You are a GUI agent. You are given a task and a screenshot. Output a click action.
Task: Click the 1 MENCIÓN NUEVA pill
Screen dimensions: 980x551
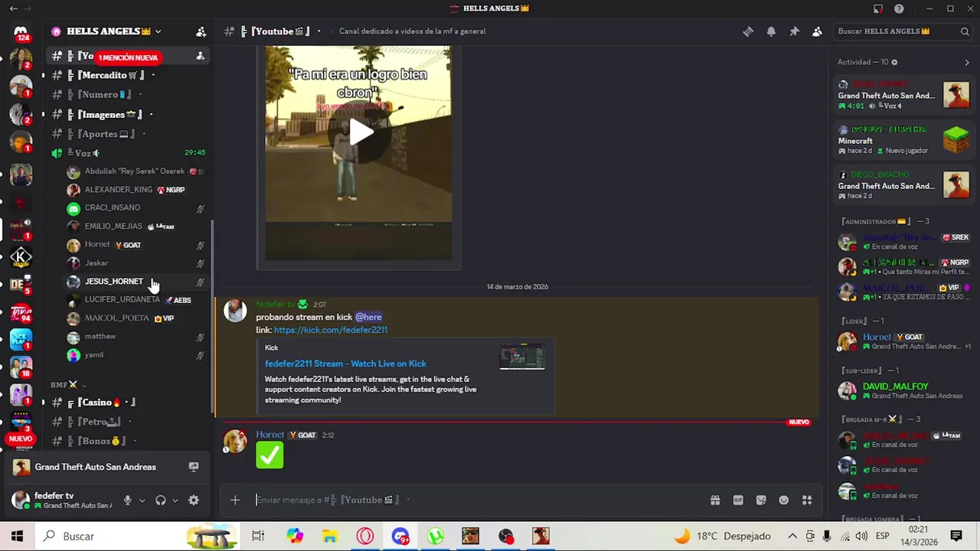(x=128, y=57)
